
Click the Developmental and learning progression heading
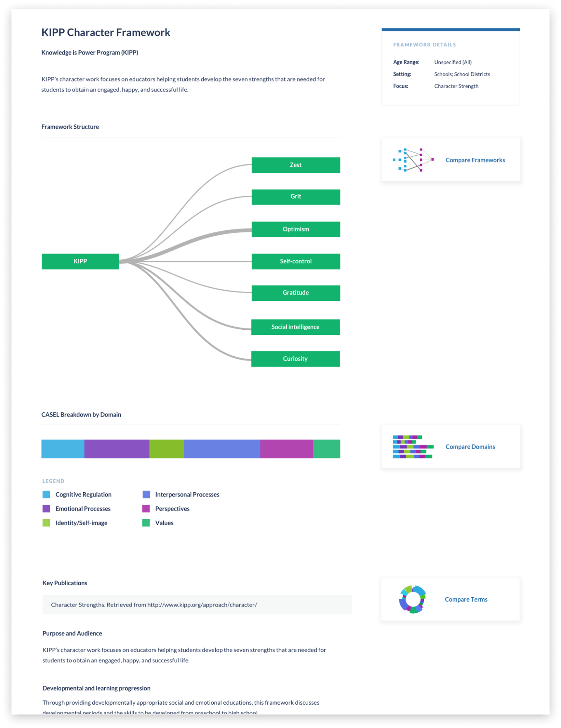(96, 688)
